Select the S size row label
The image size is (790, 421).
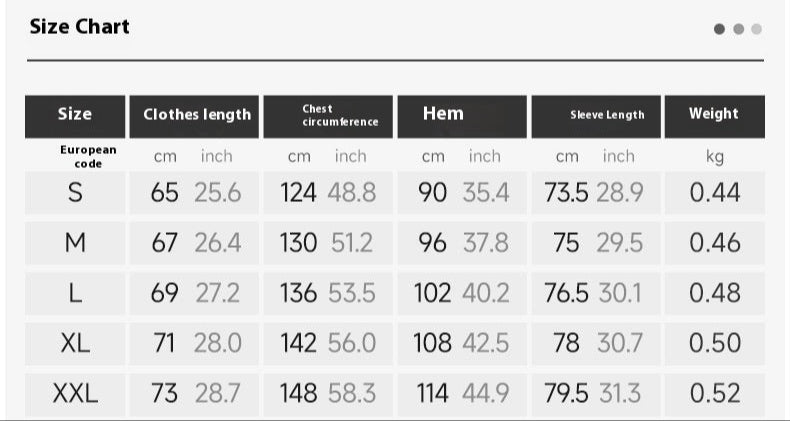click(x=75, y=193)
